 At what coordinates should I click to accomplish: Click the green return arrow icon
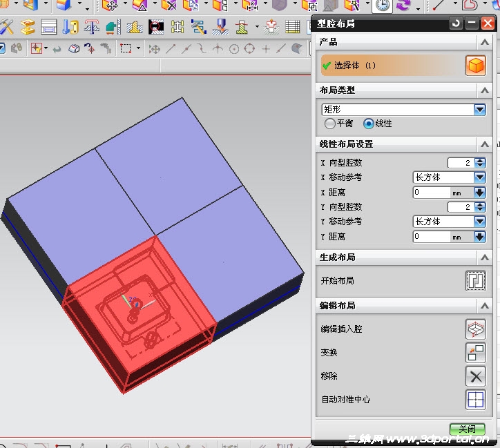pyautogui.click(x=57, y=49)
